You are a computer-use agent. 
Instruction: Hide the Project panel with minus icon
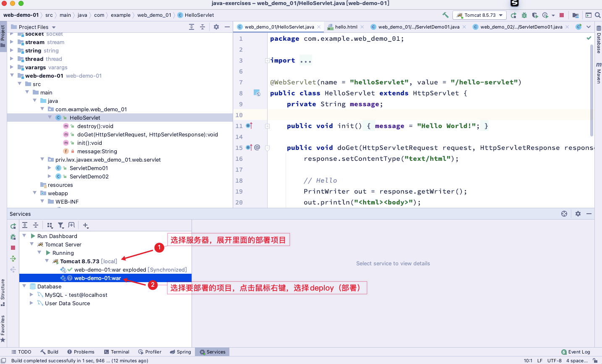pyautogui.click(x=227, y=27)
